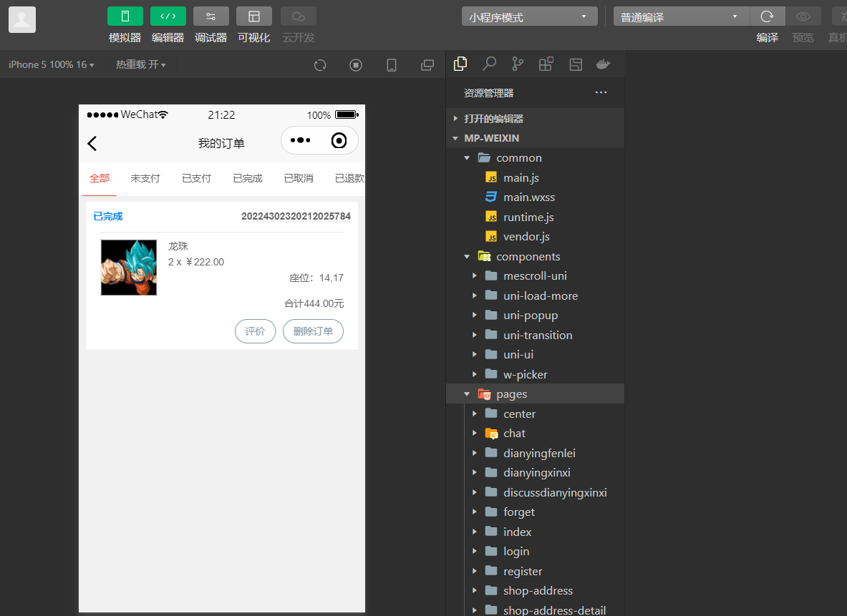Expand the uni-popup folder
This screenshot has width=847, height=616.
pos(536,316)
